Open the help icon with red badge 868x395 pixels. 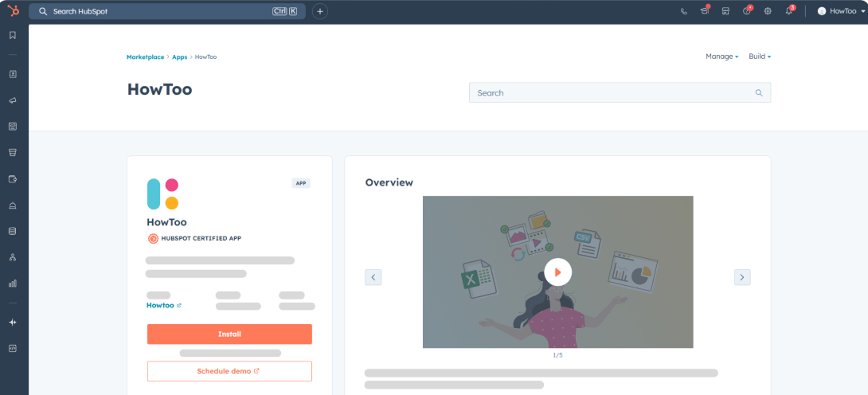pos(747,10)
